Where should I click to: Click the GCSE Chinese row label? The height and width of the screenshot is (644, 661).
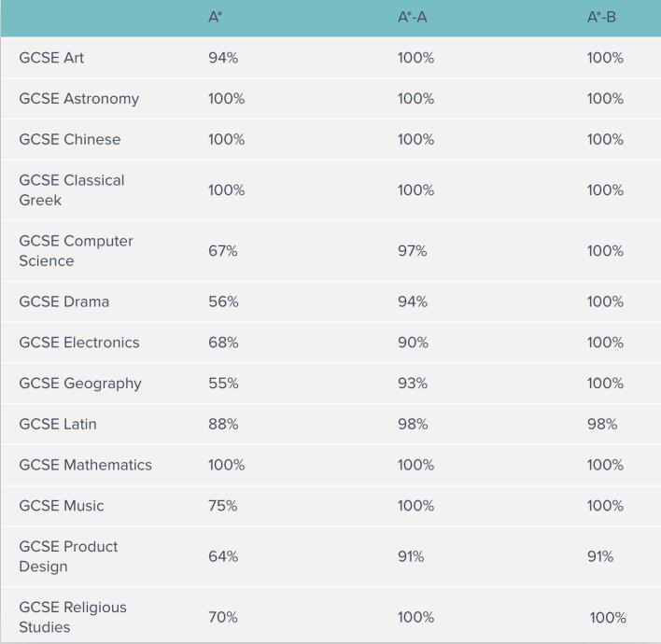69,140
